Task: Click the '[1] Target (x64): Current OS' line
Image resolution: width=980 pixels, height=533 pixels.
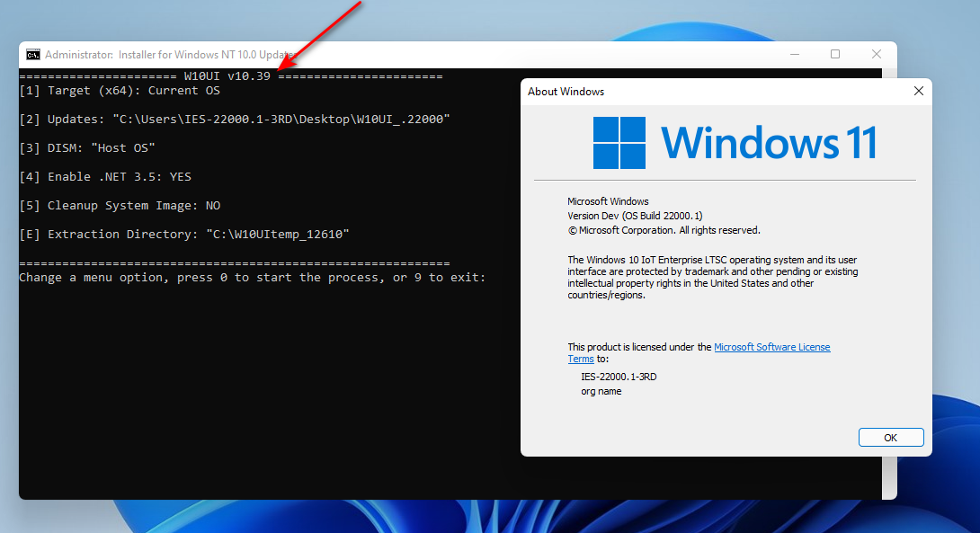Action: [120, 91]
